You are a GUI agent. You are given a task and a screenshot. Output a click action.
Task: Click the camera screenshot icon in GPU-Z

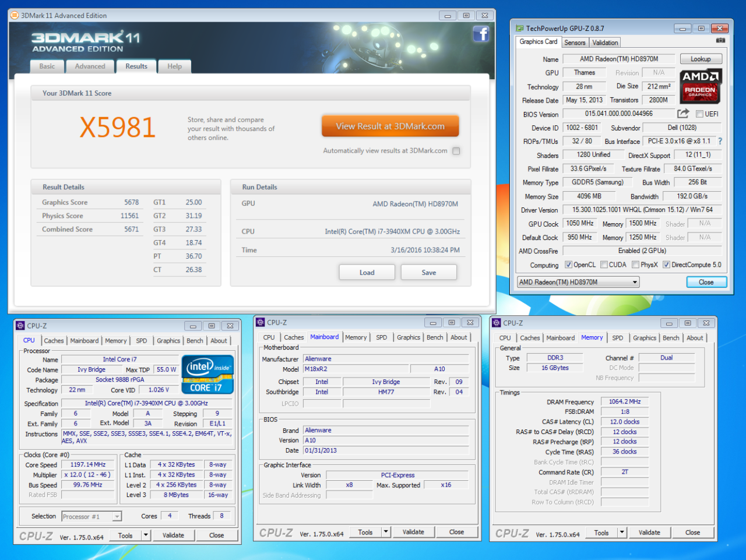coord(720,41)
